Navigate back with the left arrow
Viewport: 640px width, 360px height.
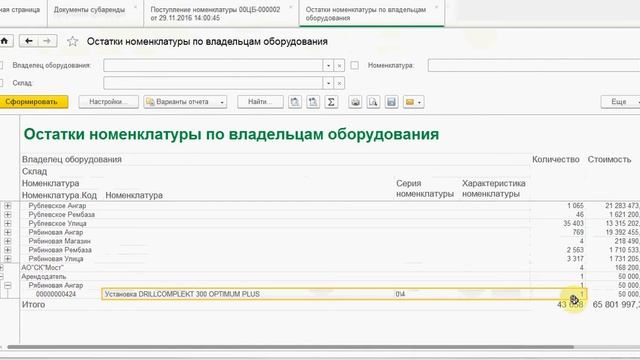(28, 41)
